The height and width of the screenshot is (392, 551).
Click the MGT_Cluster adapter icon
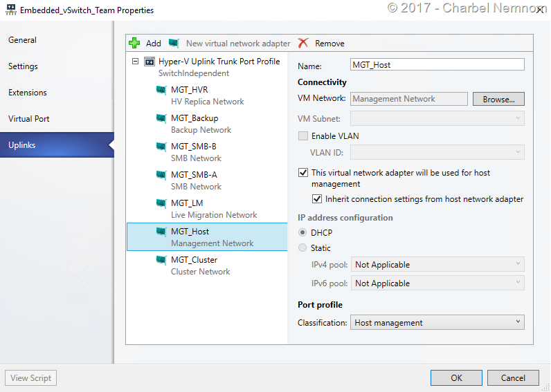pos(161,260)
